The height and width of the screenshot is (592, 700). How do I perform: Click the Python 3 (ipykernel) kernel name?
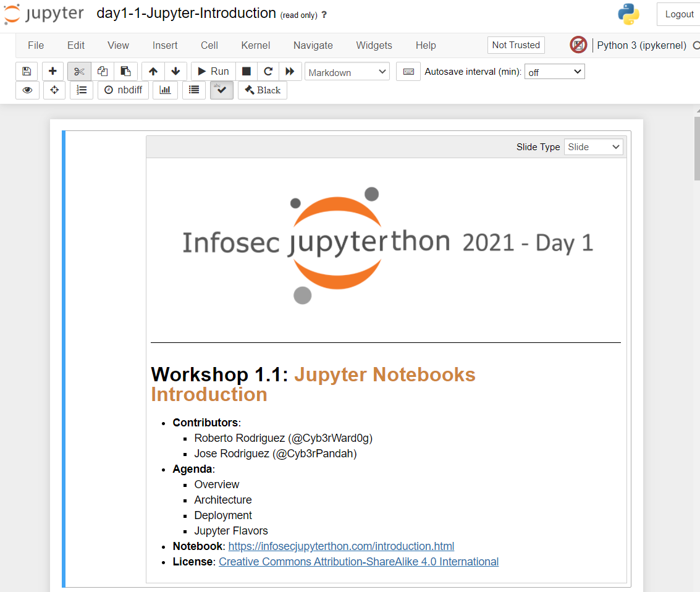pyautogui.click(x=641, y=46)
